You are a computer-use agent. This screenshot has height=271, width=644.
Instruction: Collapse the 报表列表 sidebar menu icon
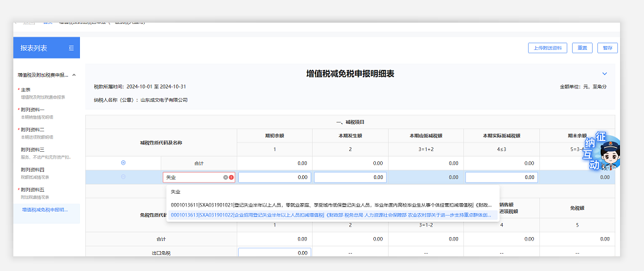[x=71, y=48]
